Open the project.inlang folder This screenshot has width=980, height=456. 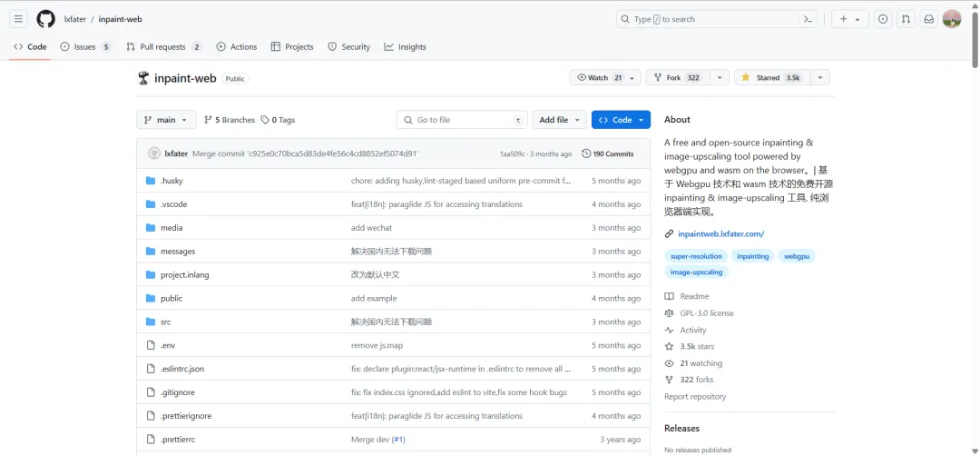(185, 274)
